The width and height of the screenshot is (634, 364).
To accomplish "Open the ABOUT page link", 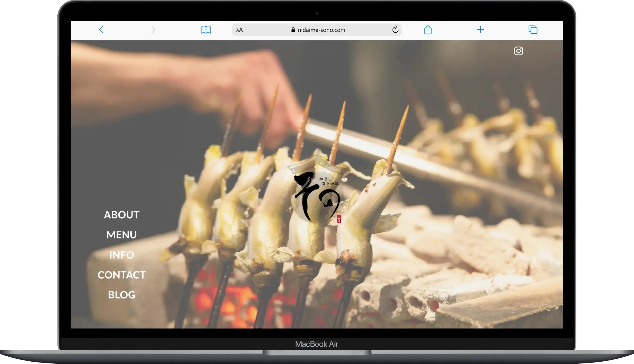I will [x=122, y=215].
